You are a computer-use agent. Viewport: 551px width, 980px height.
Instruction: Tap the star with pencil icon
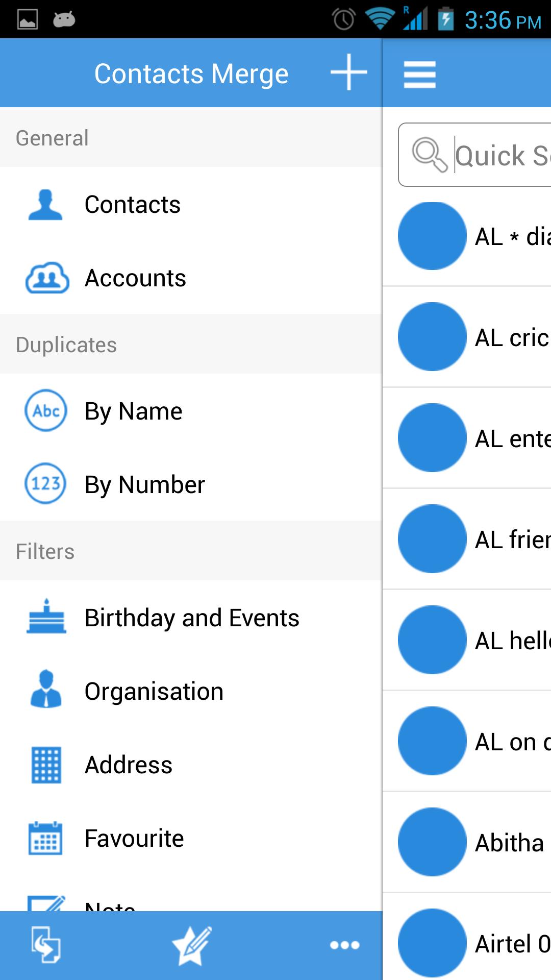point(192,945)
